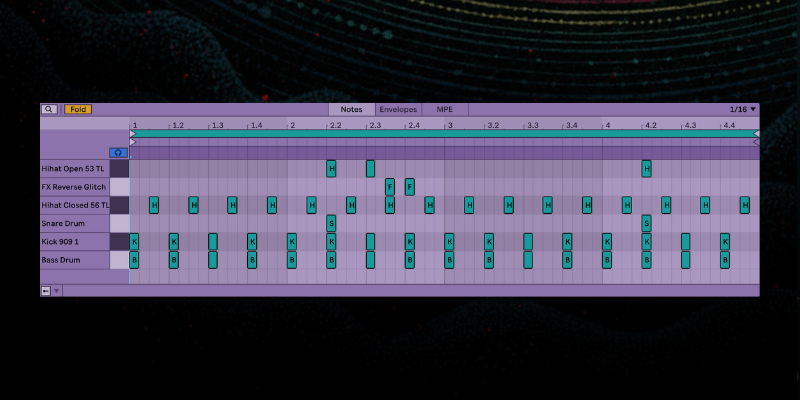
Task: Expand the bottom-left lane options arrow
Action: point(57,291)
